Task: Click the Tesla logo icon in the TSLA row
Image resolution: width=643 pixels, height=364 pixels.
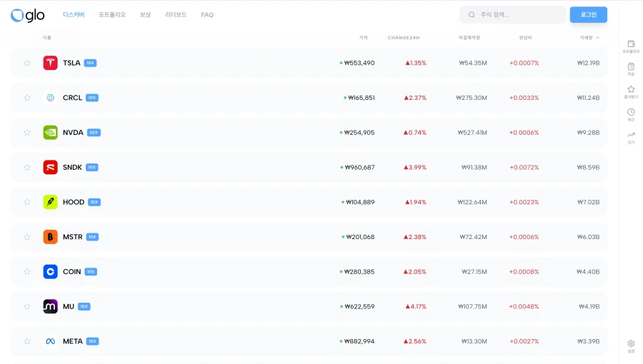Action: pyautogui.click(x=50, y=63)
